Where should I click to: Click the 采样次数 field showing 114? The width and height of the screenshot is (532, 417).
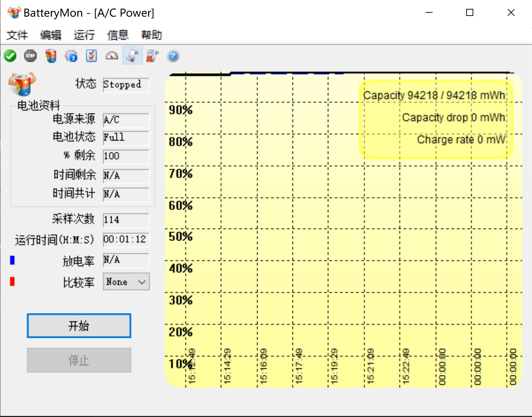[x=126, y=220]
